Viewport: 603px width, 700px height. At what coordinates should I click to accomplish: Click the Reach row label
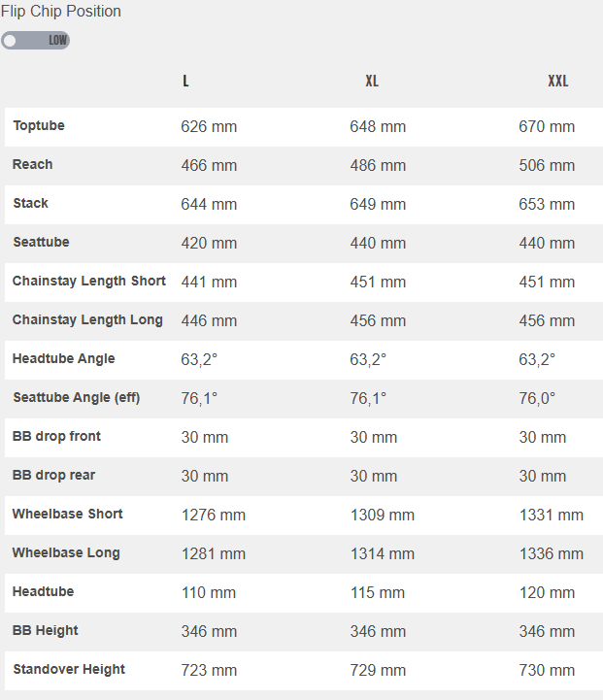(33, 164)
